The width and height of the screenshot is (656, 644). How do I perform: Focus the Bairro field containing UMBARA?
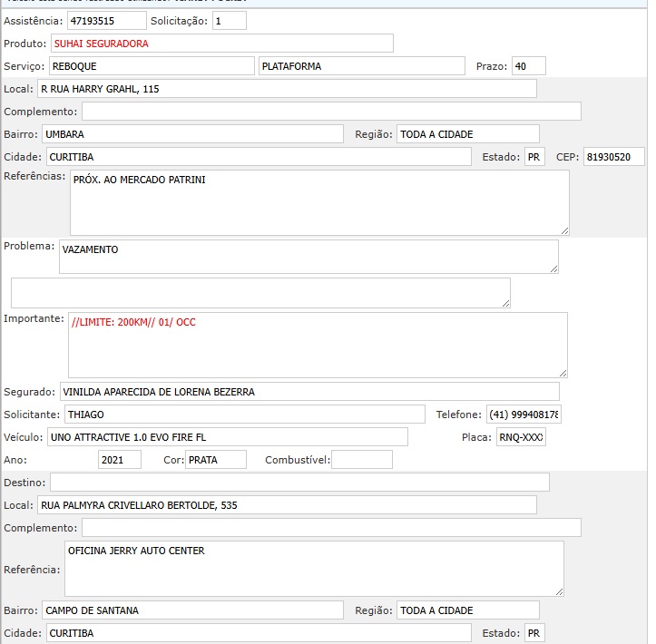(x=192, y=134)
